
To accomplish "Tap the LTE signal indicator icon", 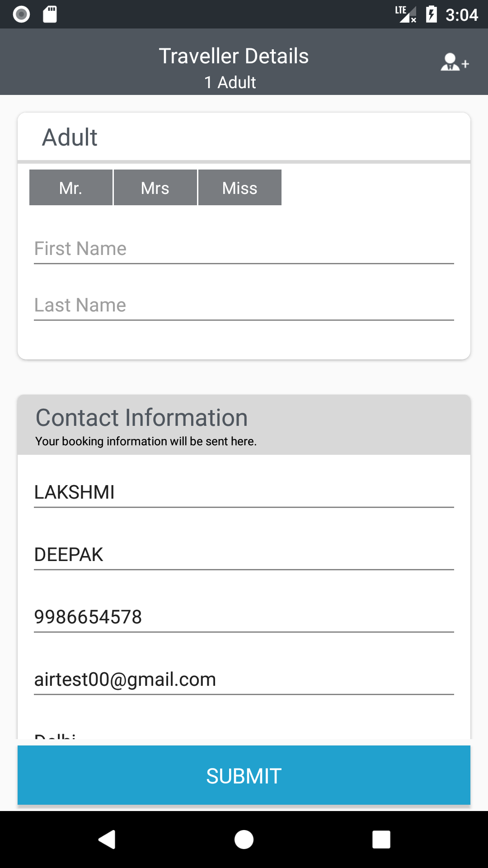I will (405, 14).
